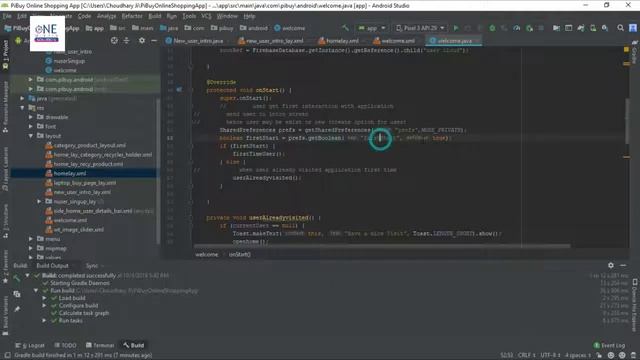
Task: Open the Favorites side tab
Action: 5,267
